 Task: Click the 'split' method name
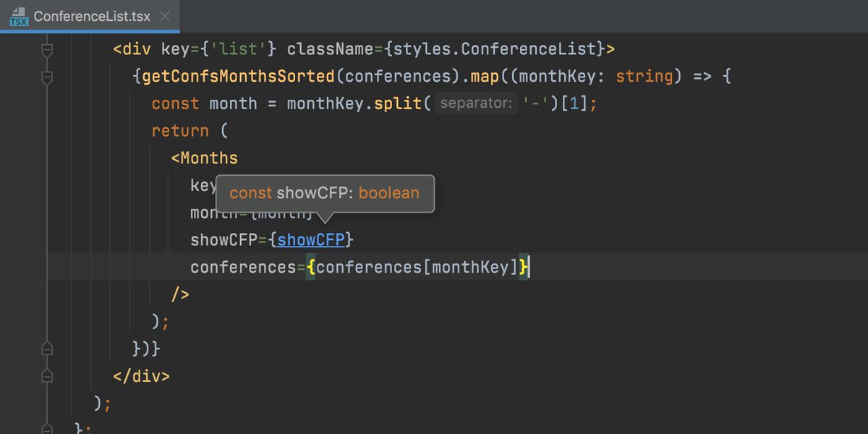pyautogui.click(x=398, y=103)
